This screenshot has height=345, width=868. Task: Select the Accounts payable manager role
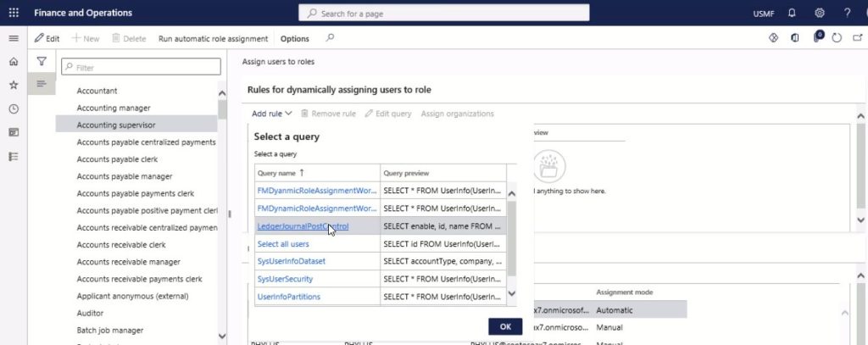pos(125,176)
